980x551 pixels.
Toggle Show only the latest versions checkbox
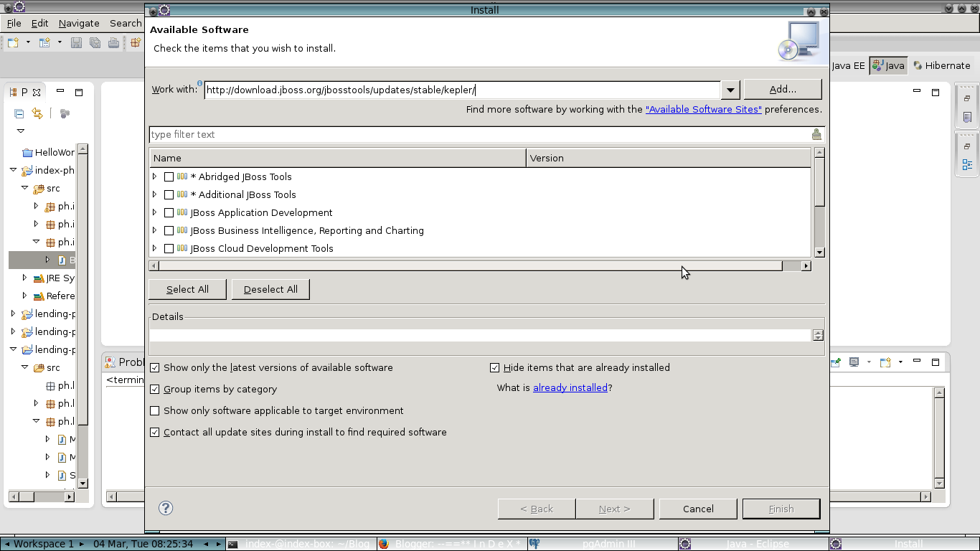click(154, 367)
